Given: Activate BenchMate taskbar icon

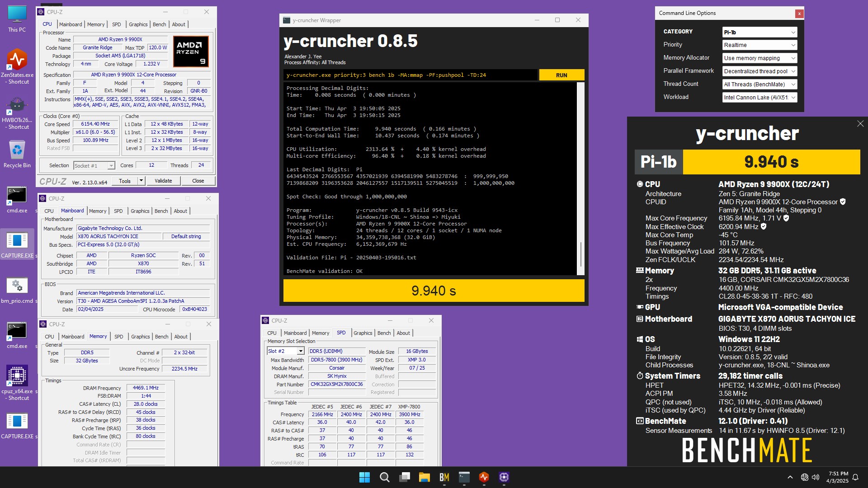Looking at the screenshot, I should 444,477.
